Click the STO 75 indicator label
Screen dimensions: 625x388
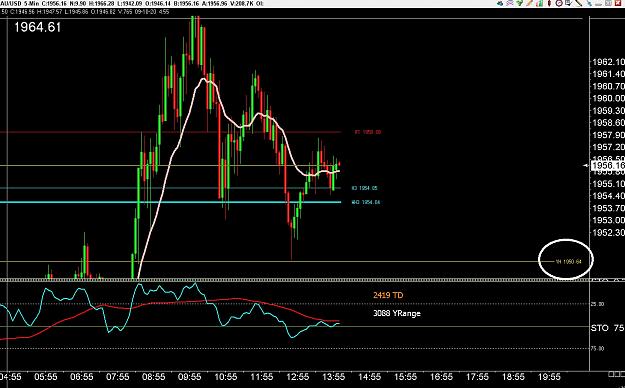point(607,328)
